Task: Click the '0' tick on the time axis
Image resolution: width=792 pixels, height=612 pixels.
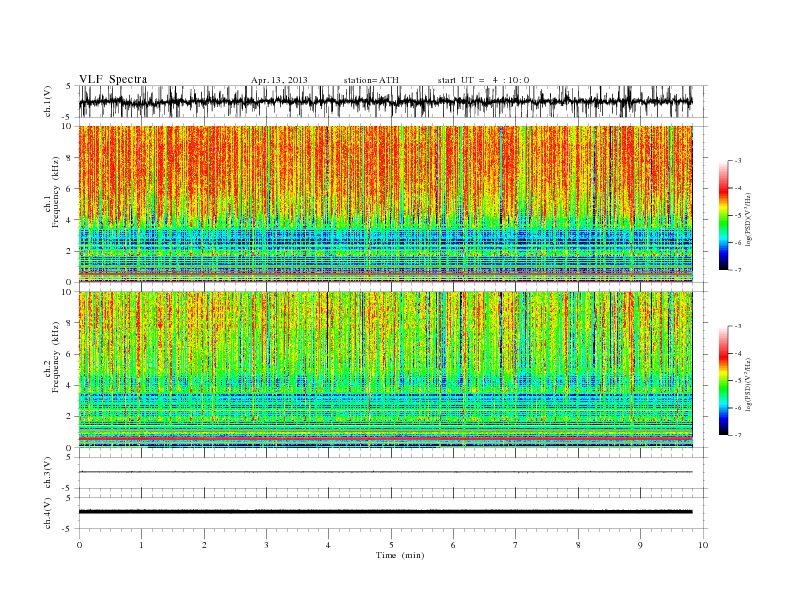Action: (x=79, y=545)
